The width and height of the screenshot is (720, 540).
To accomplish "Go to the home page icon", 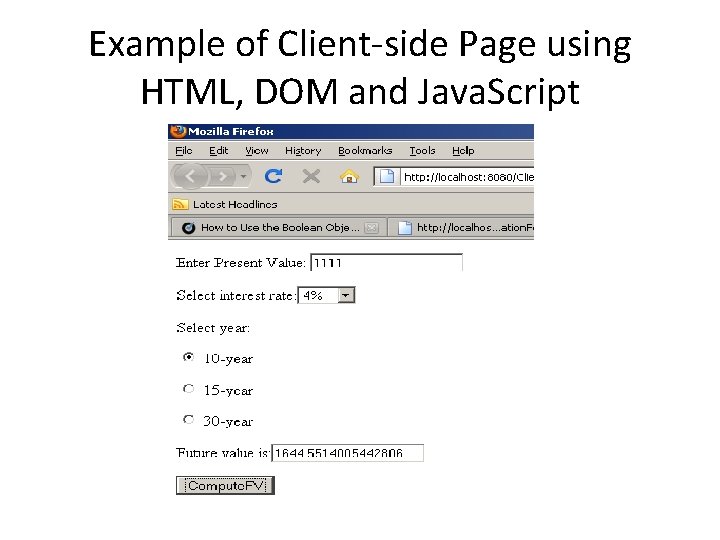I will (x=349, y=176).
